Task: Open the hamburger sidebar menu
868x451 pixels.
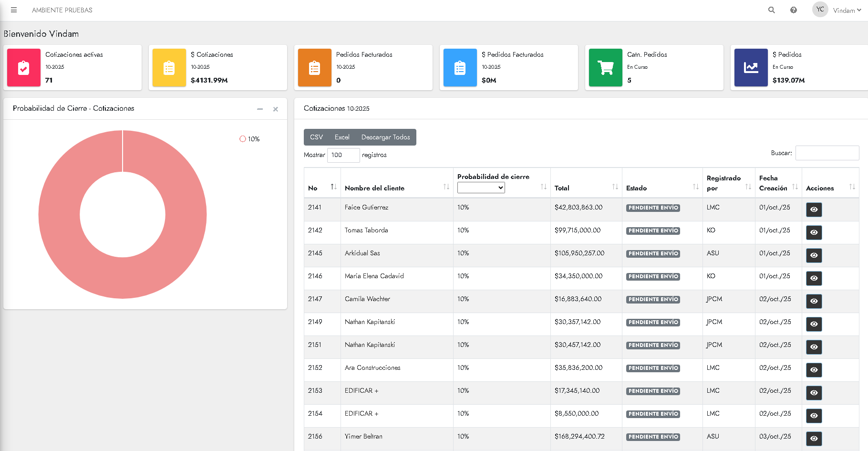Action: (14, 10)
